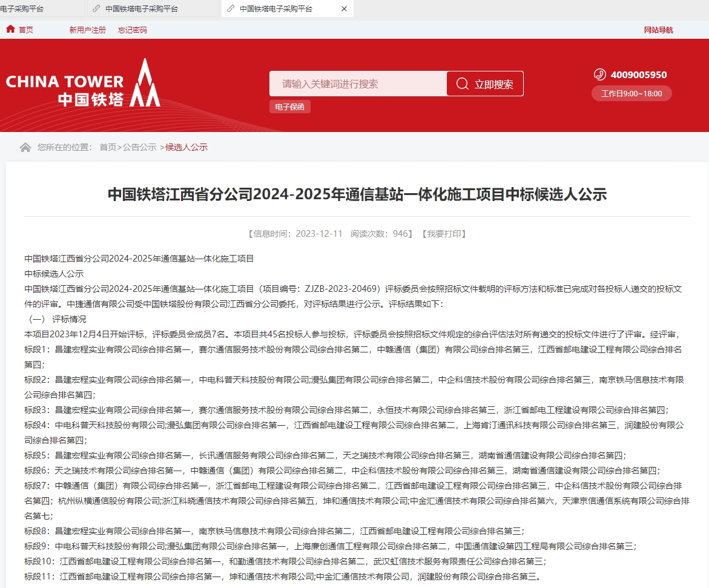Click the 标段9 paragraph line

331,546
